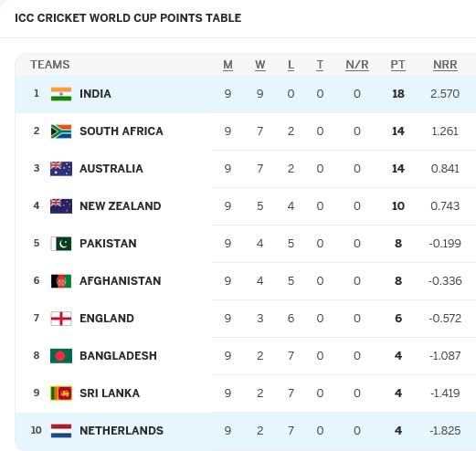This screenshot has height=451, width=476.
Task: Click the M matches column header
Action: [227, 65]
